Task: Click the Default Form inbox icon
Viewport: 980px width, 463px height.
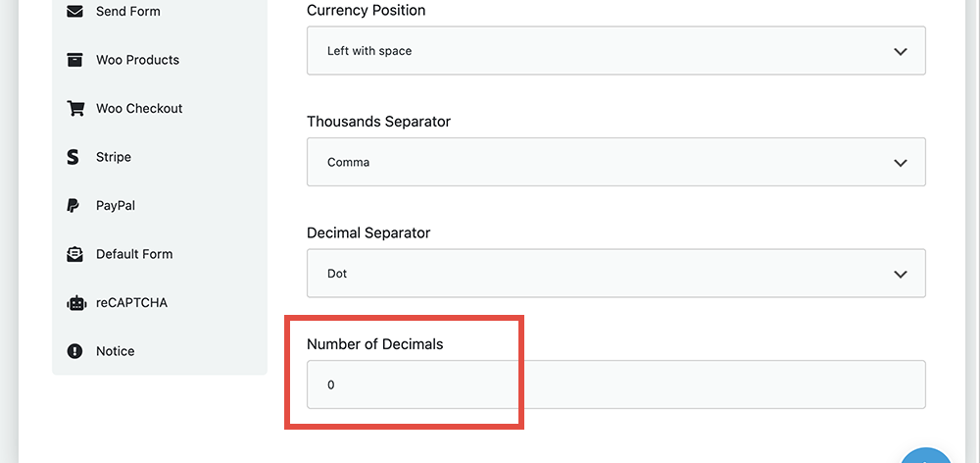Action: (74, 254)
